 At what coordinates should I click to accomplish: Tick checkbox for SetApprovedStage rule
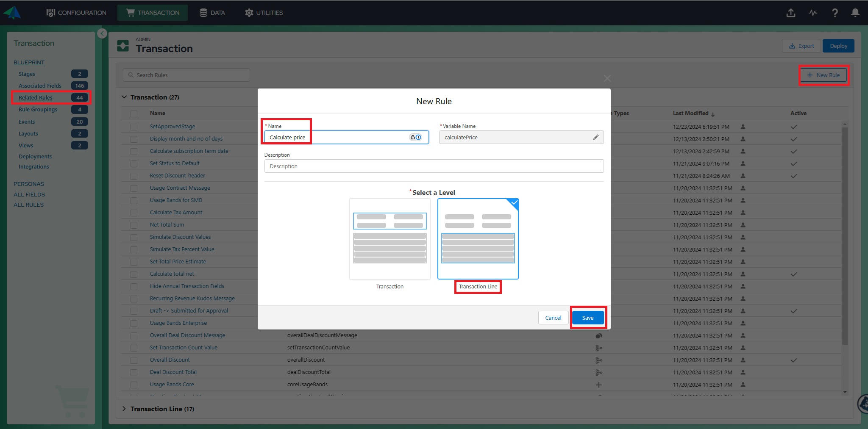coord(134,127)
